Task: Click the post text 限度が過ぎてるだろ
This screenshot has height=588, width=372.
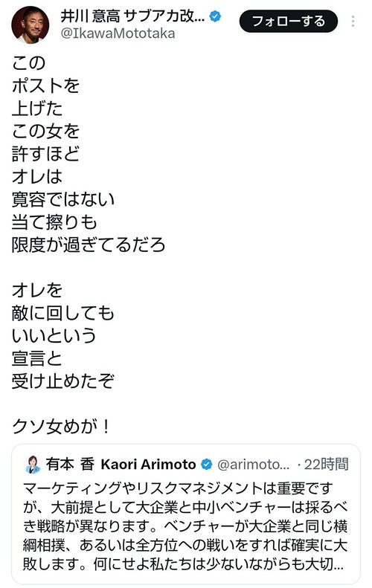Action: tap(89, 245)
